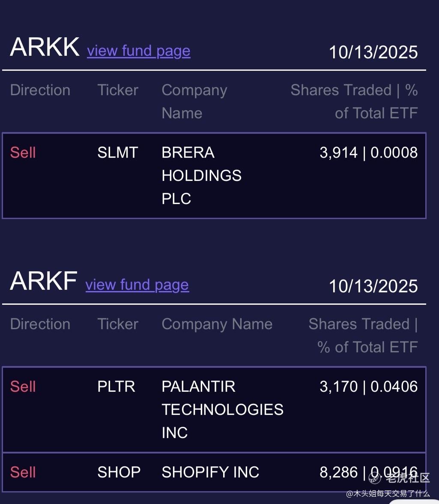The image size is (439, 504).
Task: Click the Sell label in the SLMT row
Action: (23, 153)
